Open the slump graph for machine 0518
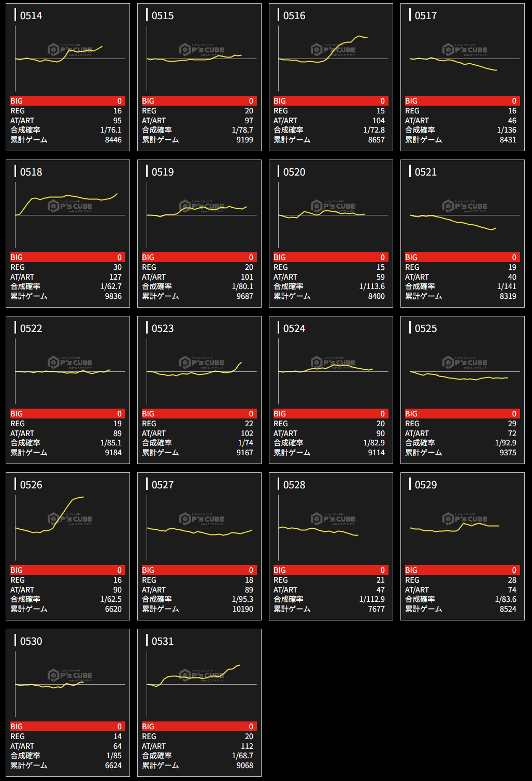Viewport: 532px width, 781px height. point(70,215)
